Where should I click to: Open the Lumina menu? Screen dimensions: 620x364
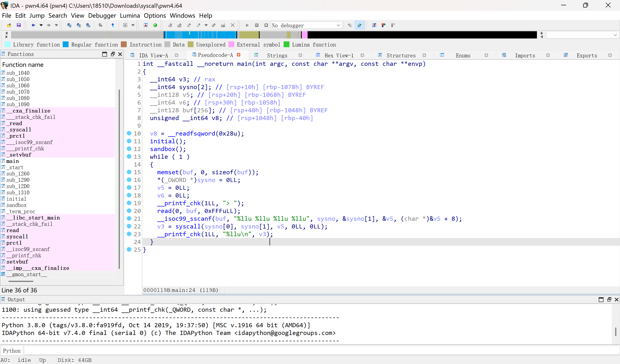(x=130, y=15)
